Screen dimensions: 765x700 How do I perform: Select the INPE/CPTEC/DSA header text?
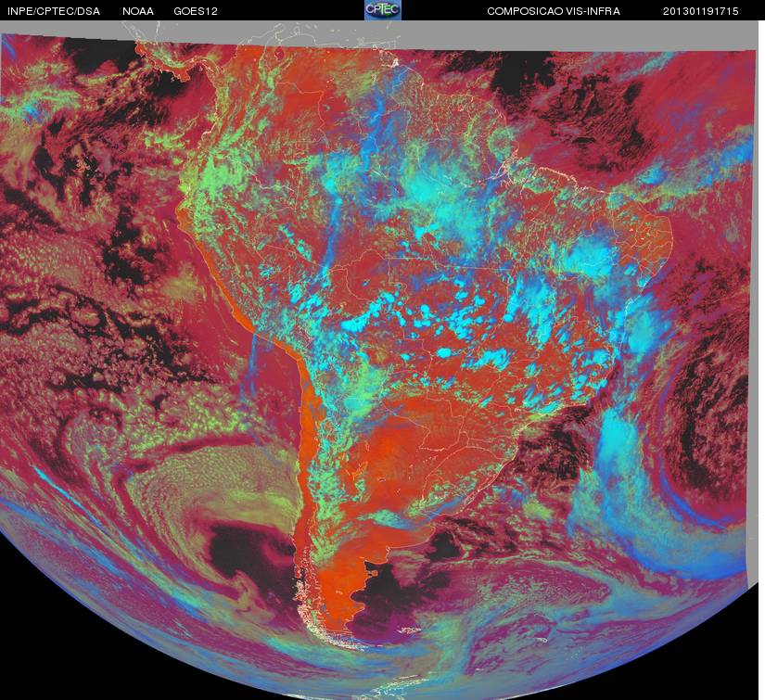tap(54, 11)
